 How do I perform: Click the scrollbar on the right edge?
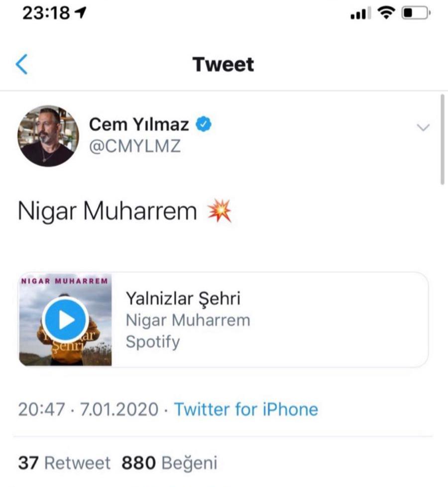coord(442,139)
